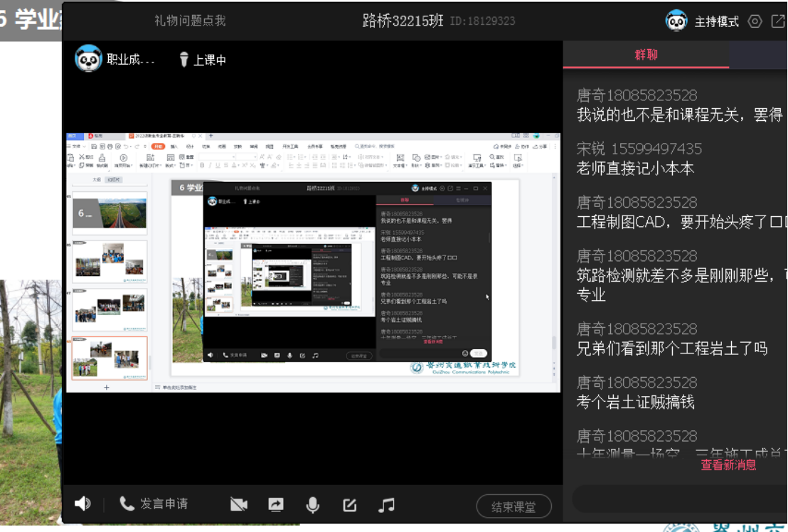Click the pop-out window icon at top right
Screen dimensions: 788x532
click(777, 21)
